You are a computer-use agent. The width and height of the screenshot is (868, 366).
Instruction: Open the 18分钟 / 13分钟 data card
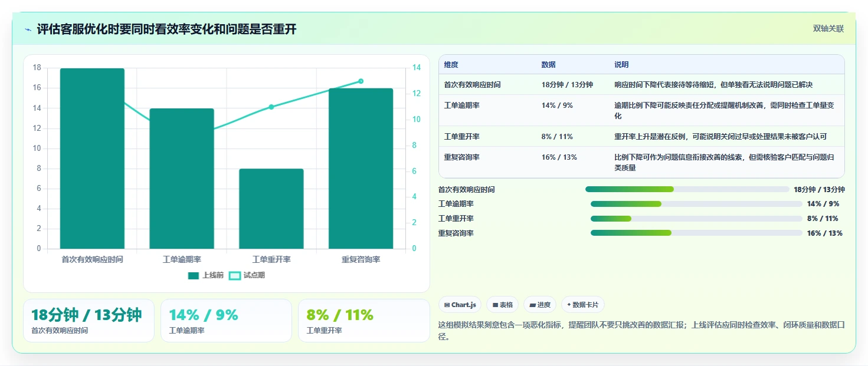pos(89,321)
